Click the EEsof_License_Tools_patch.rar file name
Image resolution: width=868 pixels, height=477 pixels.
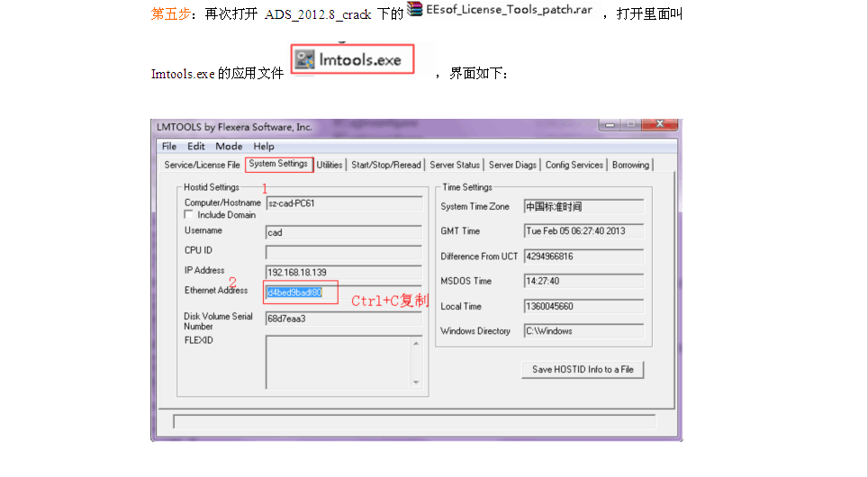pos(510,9)
